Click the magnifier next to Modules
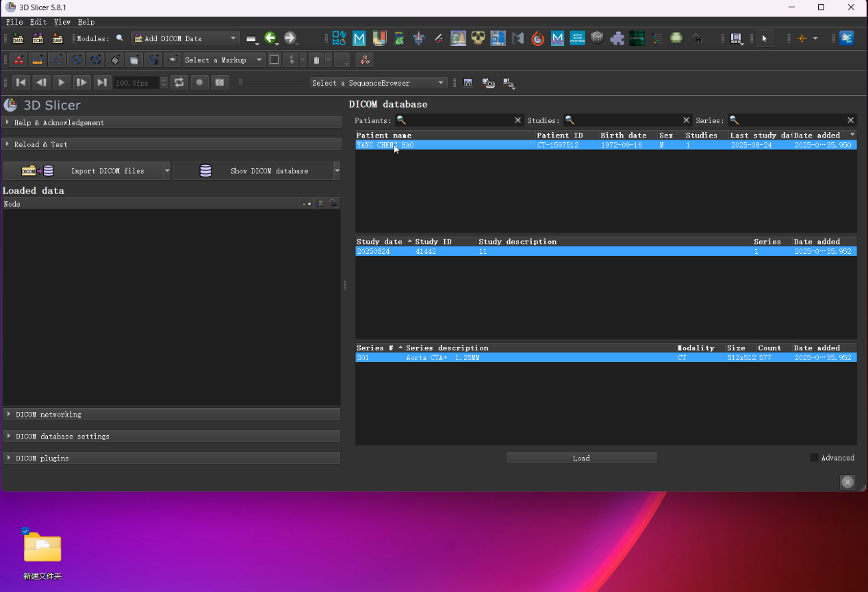 click(120, 38)
